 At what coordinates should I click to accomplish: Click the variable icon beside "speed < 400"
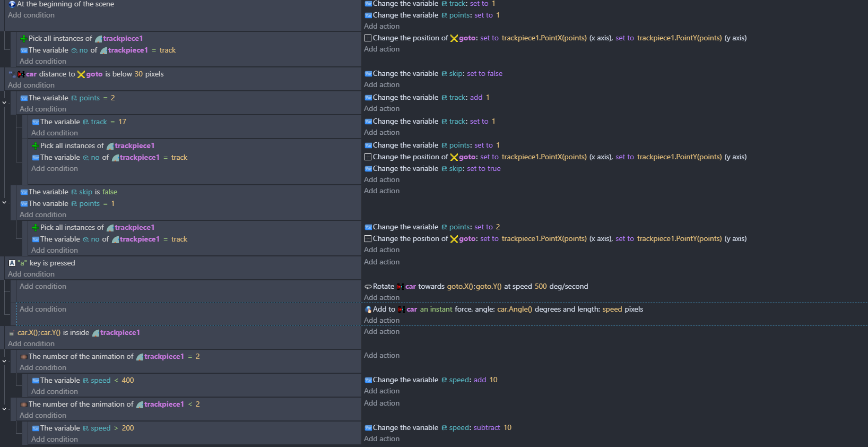tap(36, 381)
